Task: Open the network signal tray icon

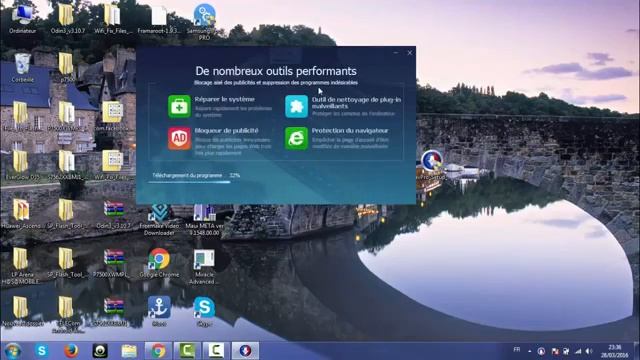Action: 578,351
